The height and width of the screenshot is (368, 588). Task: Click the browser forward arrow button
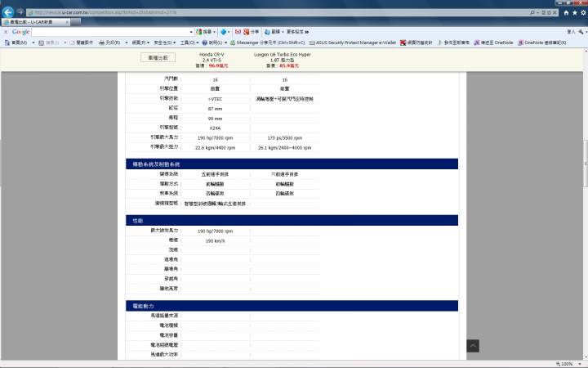20,12
